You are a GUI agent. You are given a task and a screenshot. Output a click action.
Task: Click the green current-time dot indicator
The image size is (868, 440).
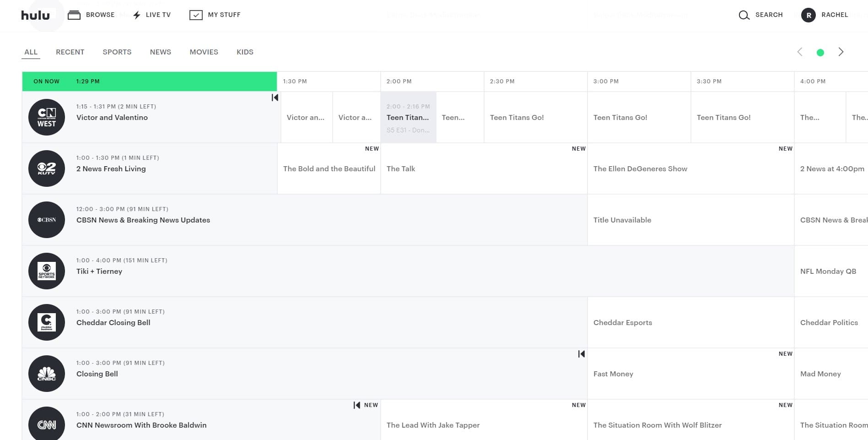pyautogui.click(x=820, y=53)
